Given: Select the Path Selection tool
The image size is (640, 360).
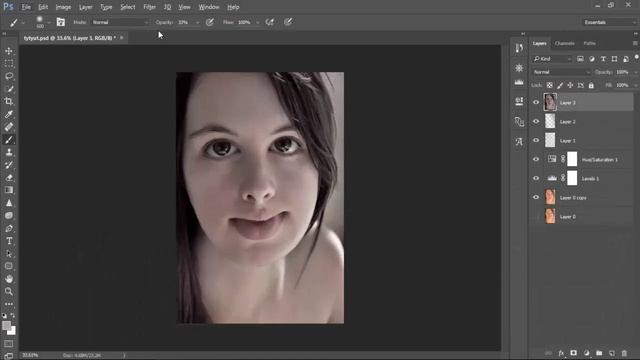Looking at the screenshot, I should tap(9, 253).
